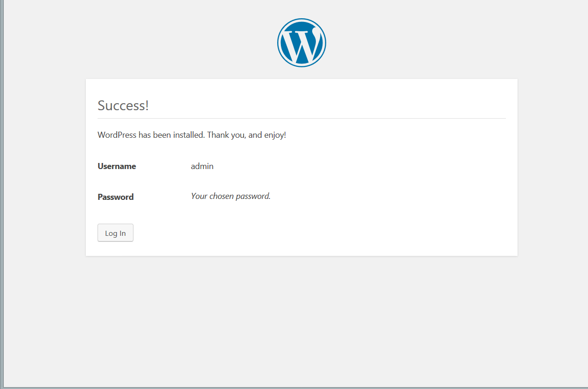The image size is (588, 389).
Task: Click the Password label
Action: coord(115,197)
